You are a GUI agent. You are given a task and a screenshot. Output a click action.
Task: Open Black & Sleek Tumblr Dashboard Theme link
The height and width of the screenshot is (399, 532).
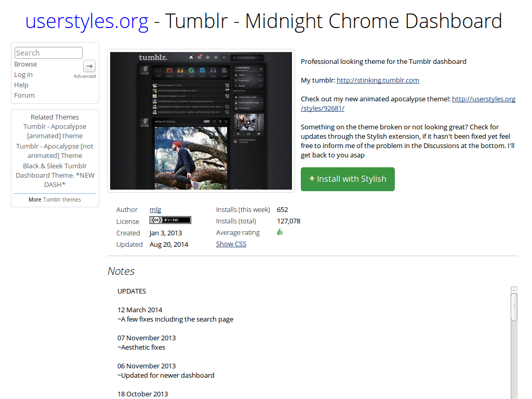(55, 175)
